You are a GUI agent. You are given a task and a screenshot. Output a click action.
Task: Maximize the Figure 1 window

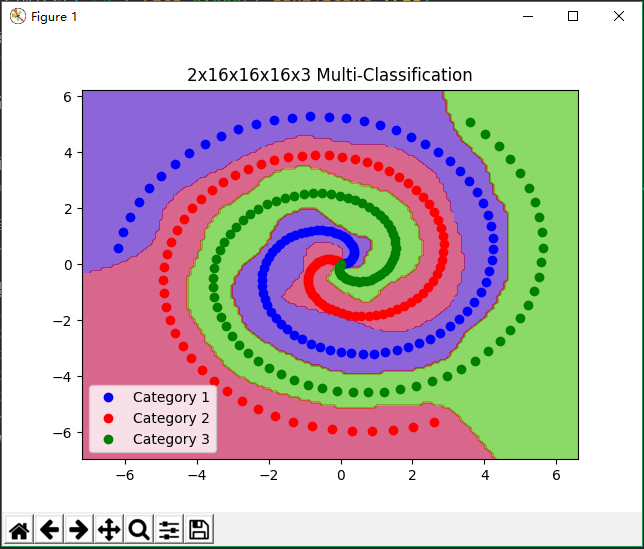(x=573, y=16)
